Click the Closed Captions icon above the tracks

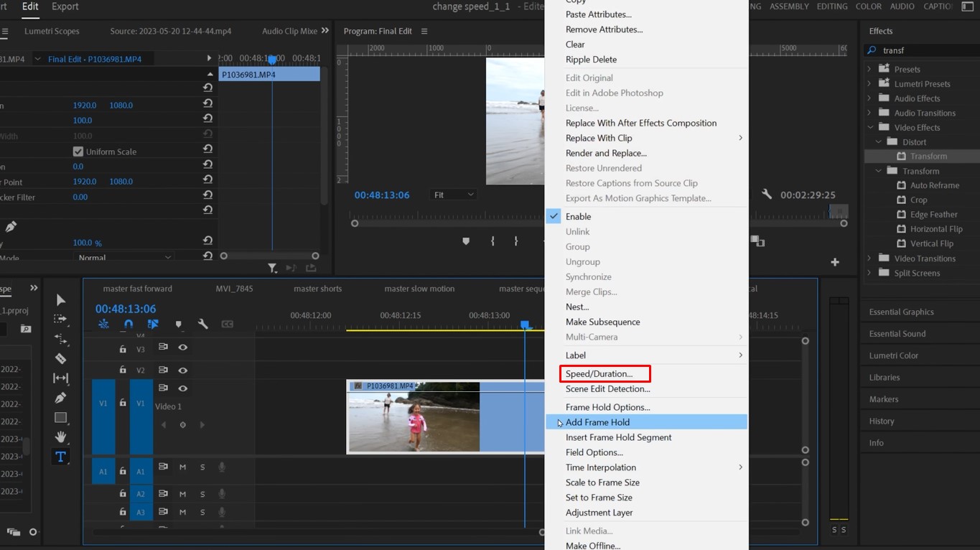(x=228, y=325)
